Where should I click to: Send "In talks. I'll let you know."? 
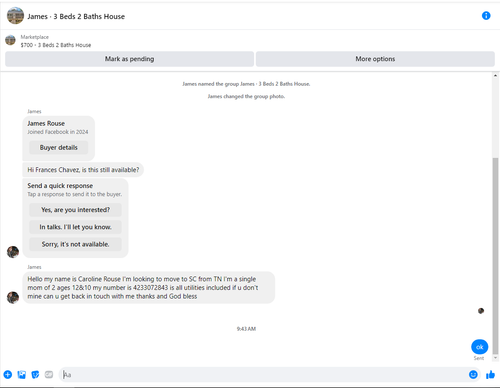pyautogui.click(x=75, y=227)
